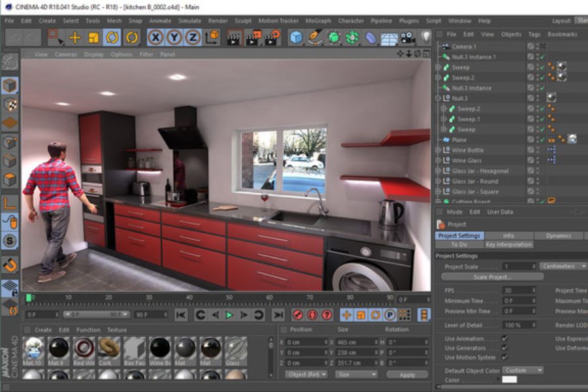Screen dimensions: 588x392
Task: Expand Glass Jar - Round object
Action: click(438, 181)
